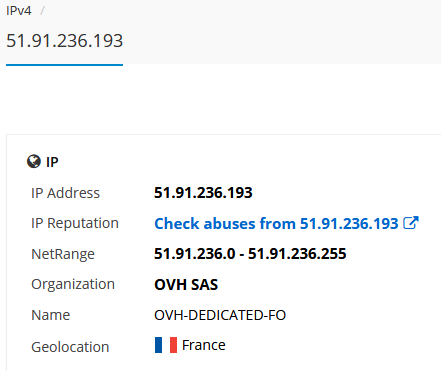Click the France flag icon
Screen dimensions: 441x371
tap(166, 345)
